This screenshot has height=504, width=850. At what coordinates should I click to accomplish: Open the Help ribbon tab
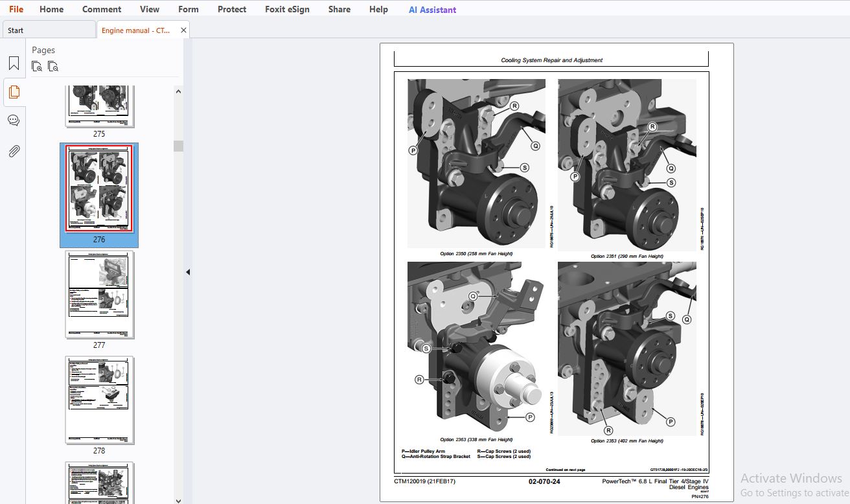[378, 9]
